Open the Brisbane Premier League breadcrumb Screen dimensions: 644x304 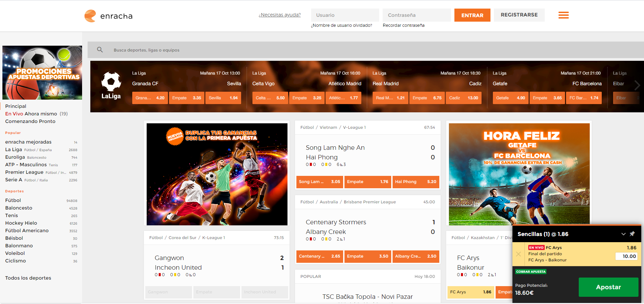point(370,202)
